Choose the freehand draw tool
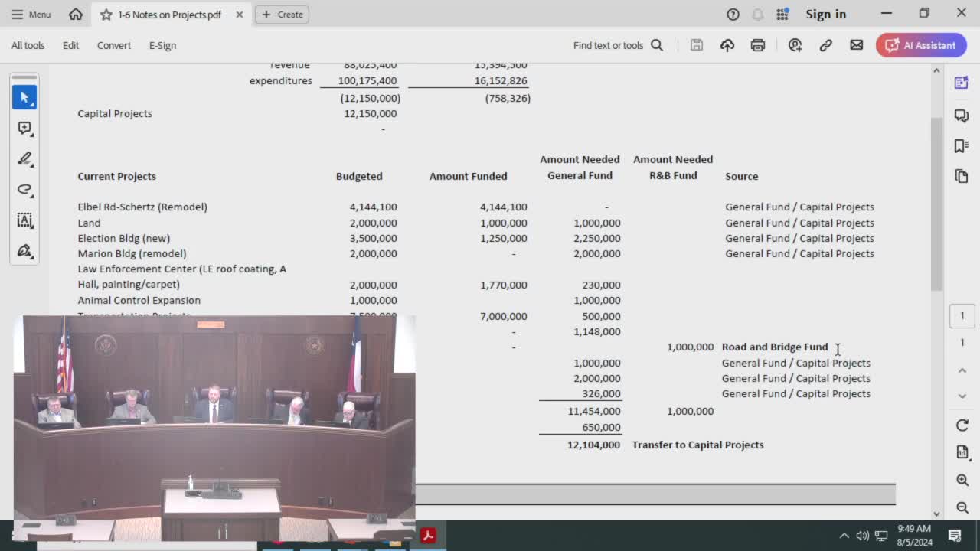This screenshot has width=980, height=551. click(24, 189)
